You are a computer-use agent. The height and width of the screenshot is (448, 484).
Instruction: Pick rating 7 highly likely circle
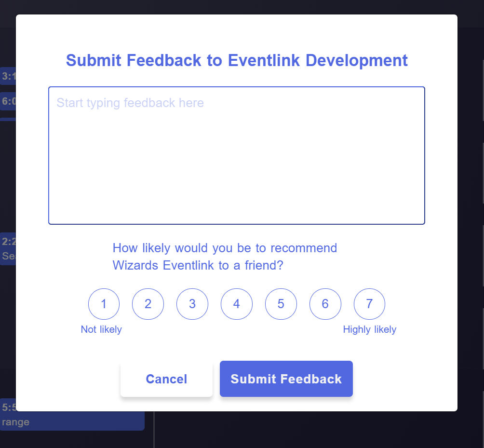tap(369, 304)
